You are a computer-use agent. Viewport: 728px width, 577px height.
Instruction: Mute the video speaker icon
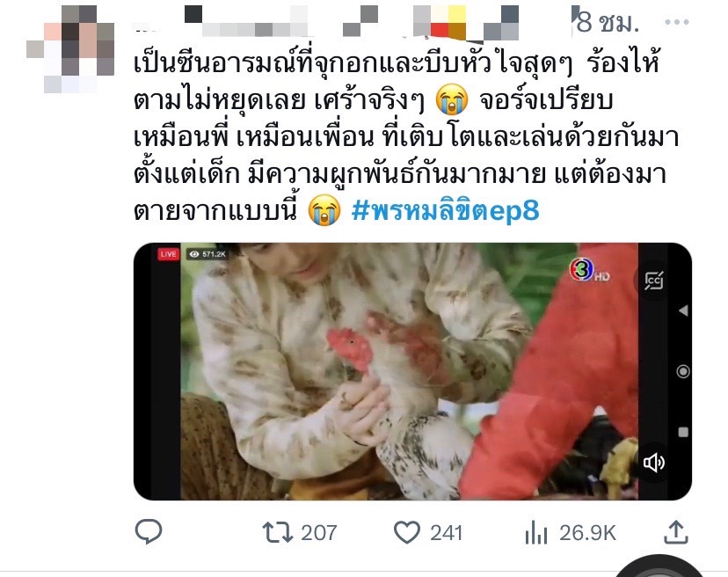point(654,463)
